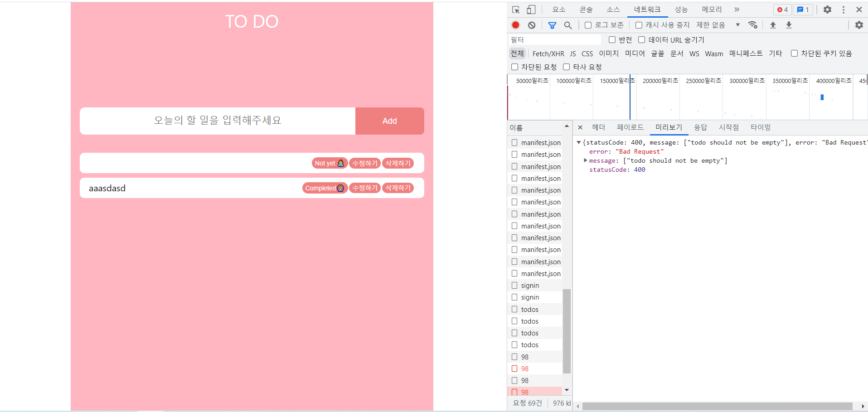This screenshot has height=412, width=868.
Task: Switch to 콘솔 DevTools tab
Action: click(x=586, y=10)
